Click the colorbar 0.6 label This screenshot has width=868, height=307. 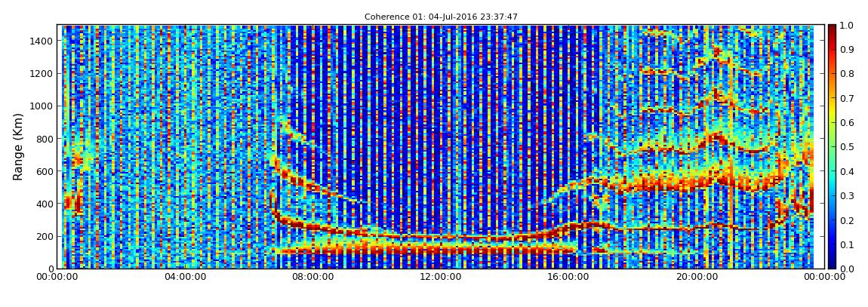846,123
